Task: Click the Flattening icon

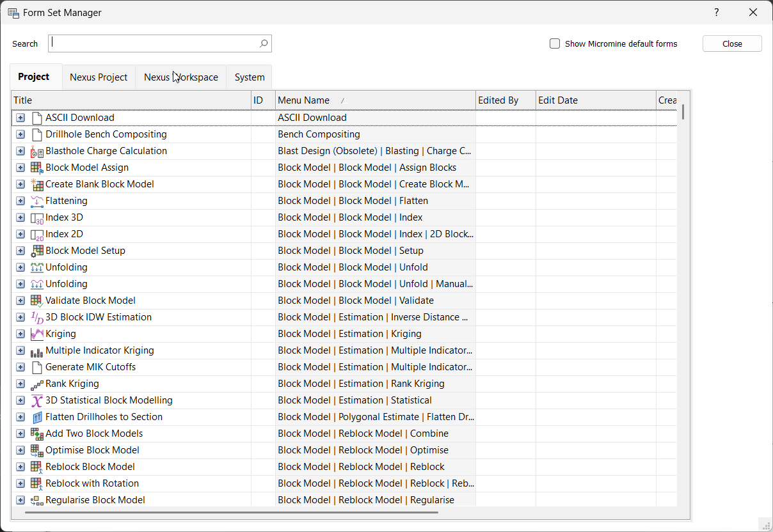Action: click(37, 201)
